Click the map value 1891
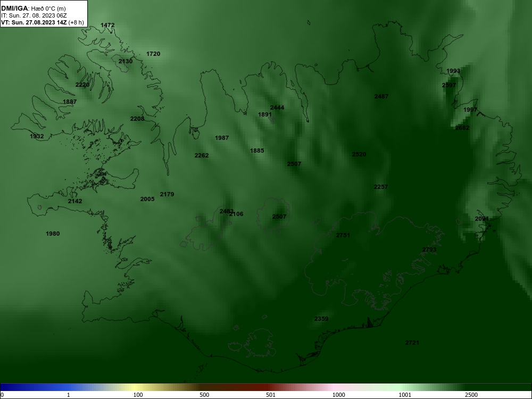This screenshot has height=399, width=532. (265, 114)
